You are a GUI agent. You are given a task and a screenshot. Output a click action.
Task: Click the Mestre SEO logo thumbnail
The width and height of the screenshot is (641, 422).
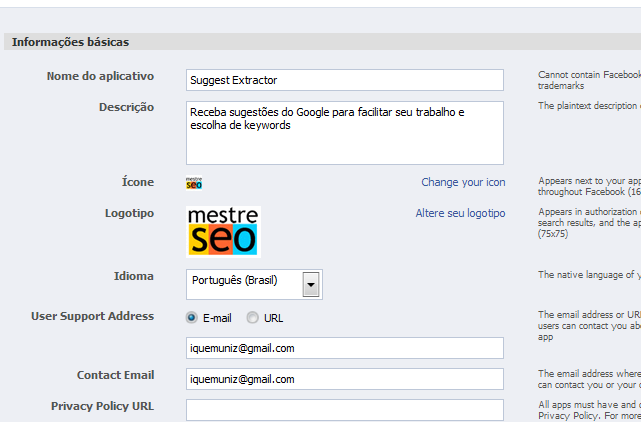pos(223,231)
